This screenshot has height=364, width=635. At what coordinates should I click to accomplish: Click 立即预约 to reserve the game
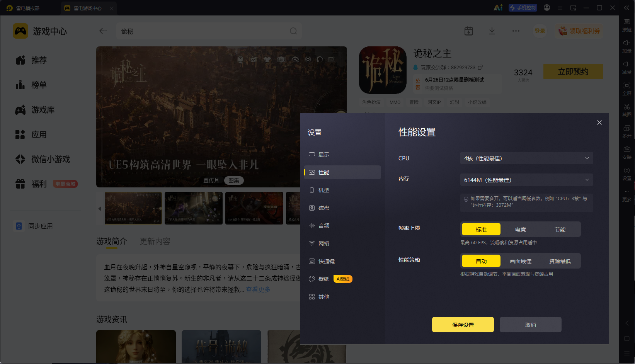pyautogui.click(x=573, y=71)
